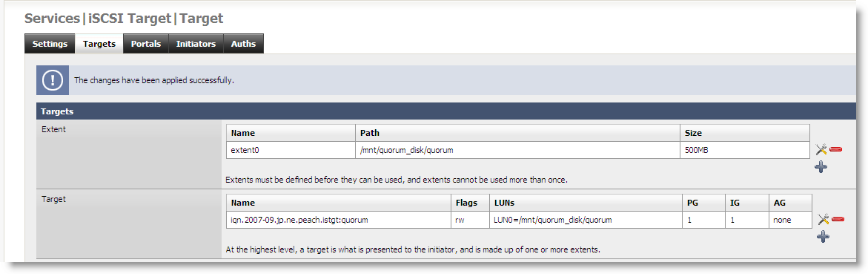Screen dimensions: 868x274
Task: Add a new target with plus icon
Action: tap(824, 237)
